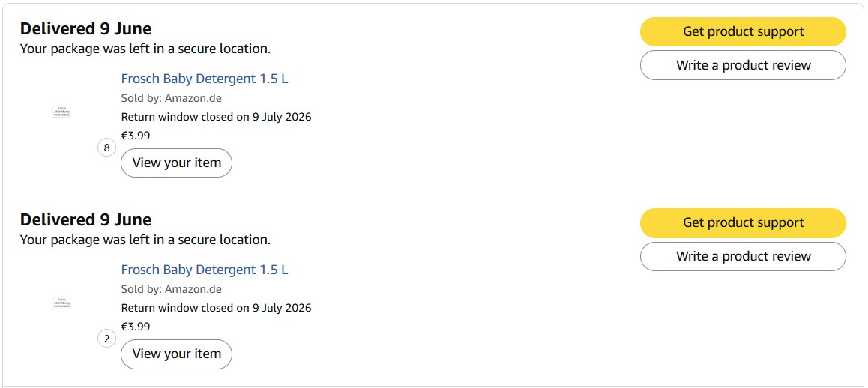Click Sold by Amazon.de in the quantity 8 shipment

click(x=172, y=98)
